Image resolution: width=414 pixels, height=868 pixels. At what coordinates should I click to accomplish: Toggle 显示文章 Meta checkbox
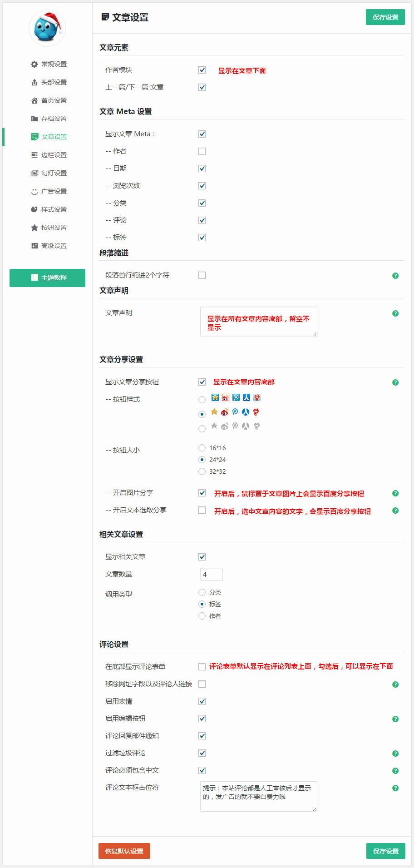coord(202,134)
